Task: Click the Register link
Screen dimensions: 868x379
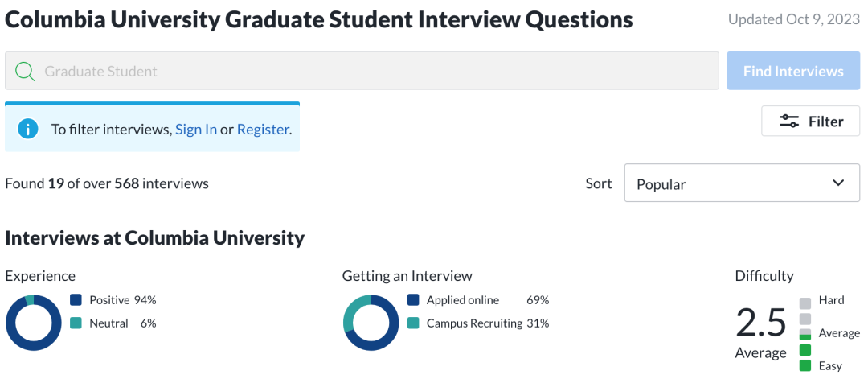Action: click(262, 130)
